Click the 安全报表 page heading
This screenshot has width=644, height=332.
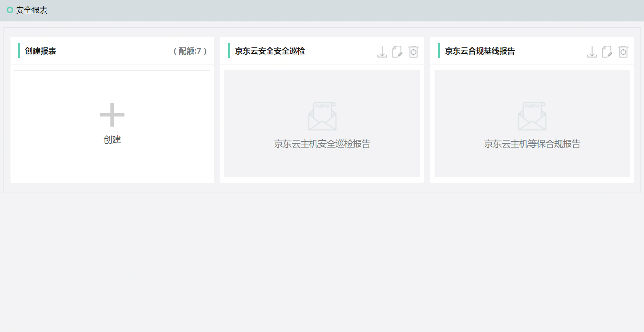tap(31, 10)
